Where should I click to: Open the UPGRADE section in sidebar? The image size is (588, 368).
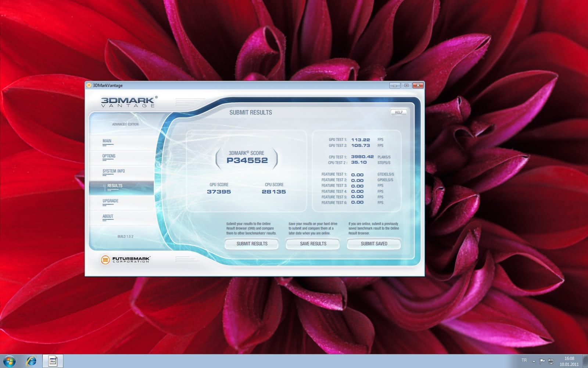(110, 201)
